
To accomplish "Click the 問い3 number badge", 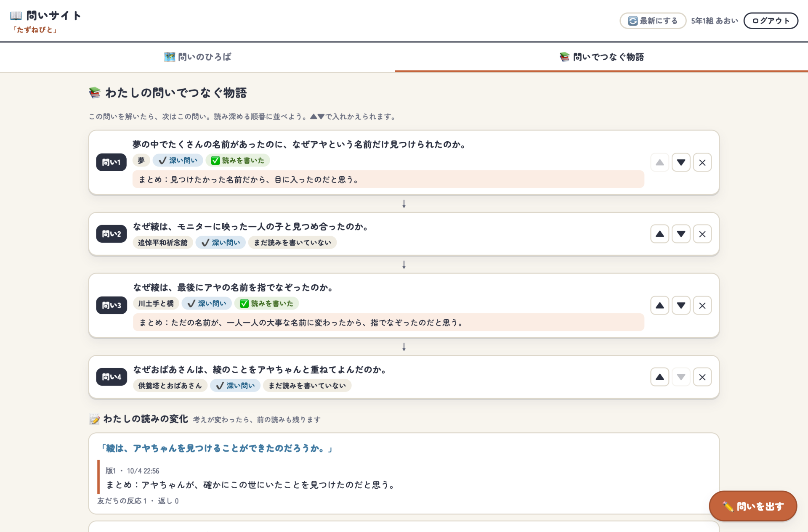I will [x=111, y=305].
